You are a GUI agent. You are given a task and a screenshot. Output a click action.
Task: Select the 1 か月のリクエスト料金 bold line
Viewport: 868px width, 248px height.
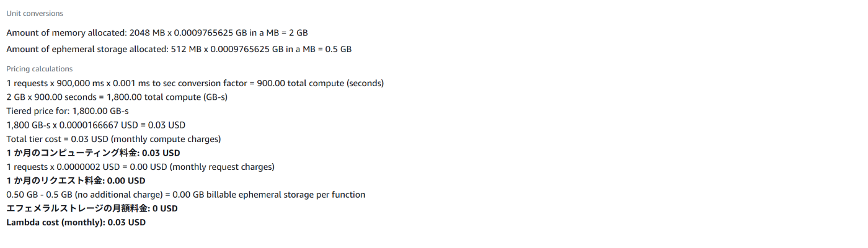(x=76, y=181)
